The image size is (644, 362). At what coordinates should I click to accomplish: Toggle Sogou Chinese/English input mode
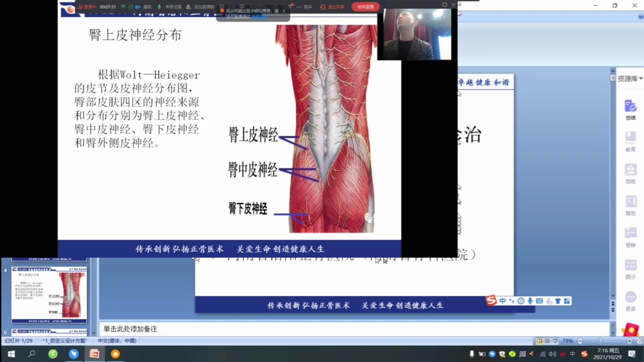(x=502, y=301)
